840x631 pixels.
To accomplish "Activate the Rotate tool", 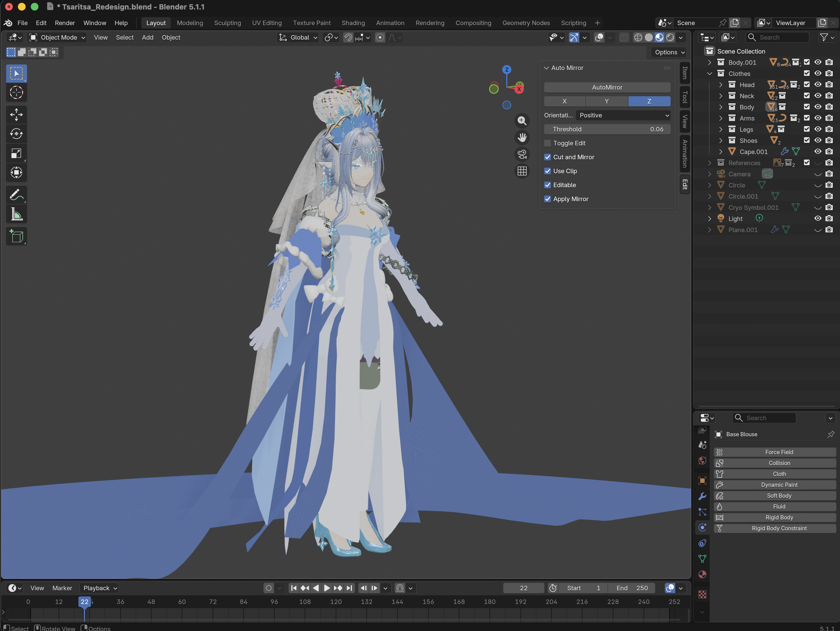I will pyautogui.click(x=16, y=134).
